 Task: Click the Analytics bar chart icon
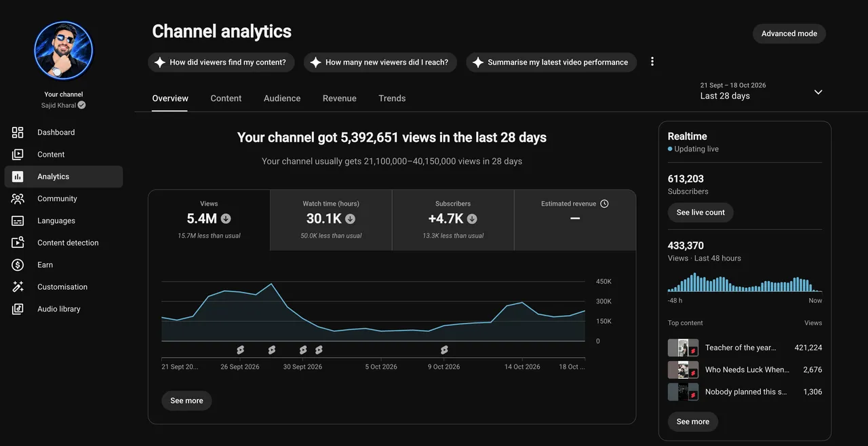tap(18, 176)
